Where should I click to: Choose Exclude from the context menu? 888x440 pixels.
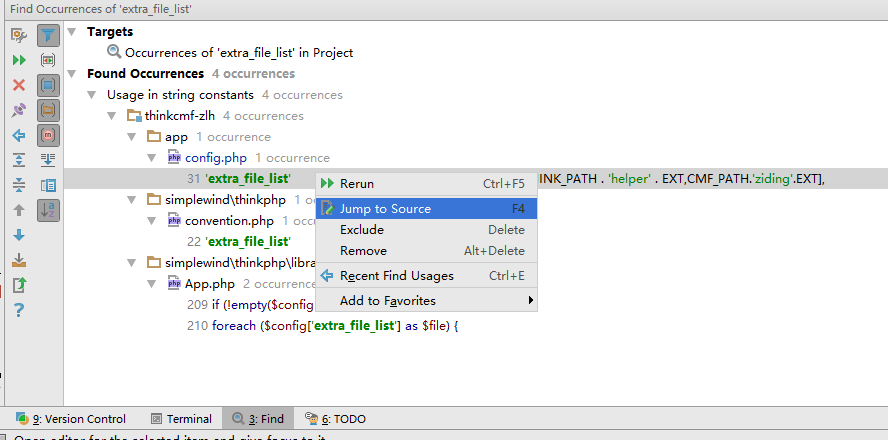click(x=362, y=230)
